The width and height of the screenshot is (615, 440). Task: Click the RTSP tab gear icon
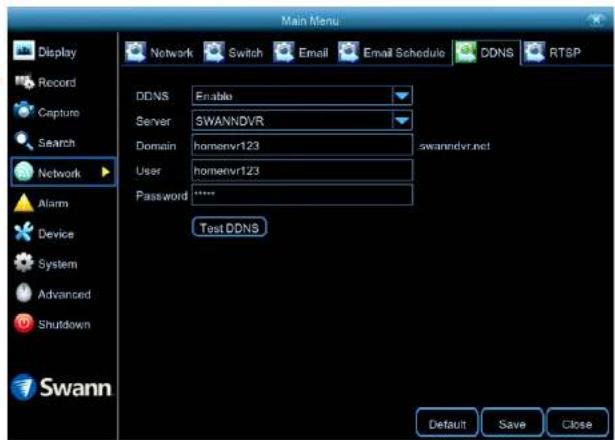(534, 52)
